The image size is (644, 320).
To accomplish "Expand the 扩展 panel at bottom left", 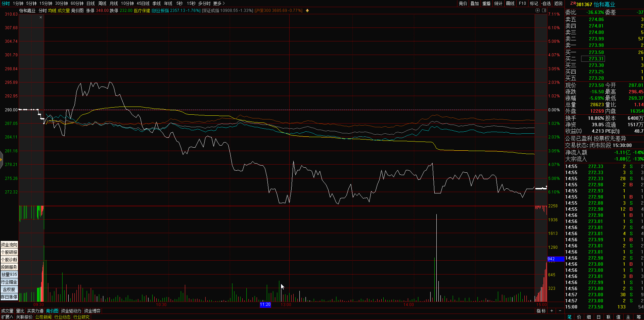I will (7, 317).
